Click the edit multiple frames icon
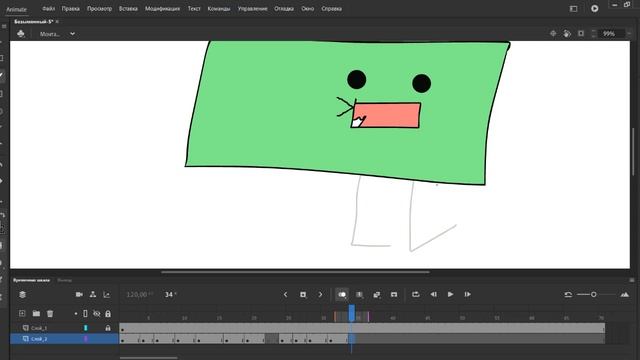640x360 pixels. tap(360, 294)
